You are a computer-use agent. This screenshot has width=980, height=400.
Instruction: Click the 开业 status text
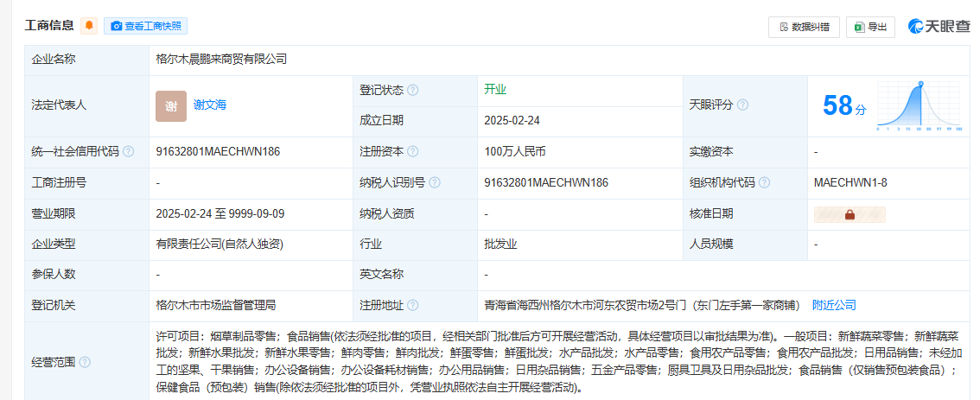495,89
